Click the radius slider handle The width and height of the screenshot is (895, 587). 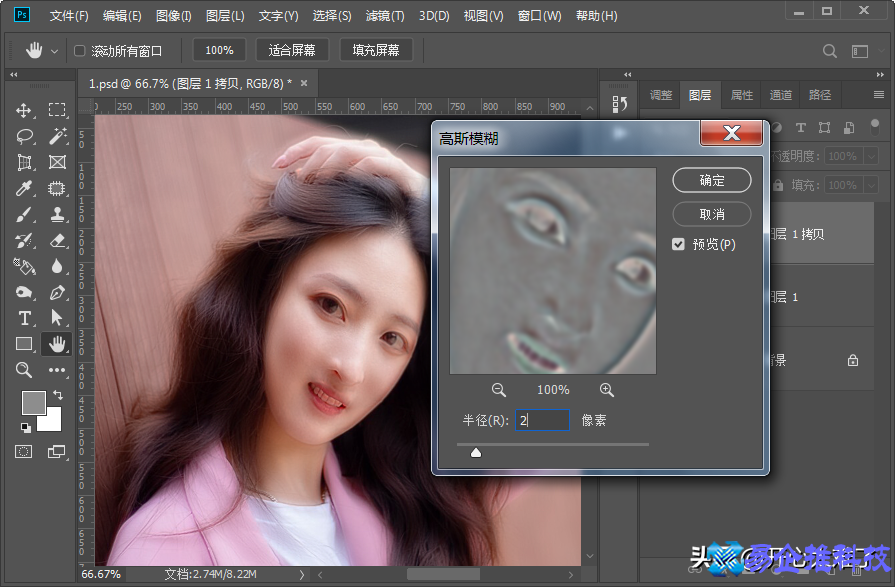[476, 452]
